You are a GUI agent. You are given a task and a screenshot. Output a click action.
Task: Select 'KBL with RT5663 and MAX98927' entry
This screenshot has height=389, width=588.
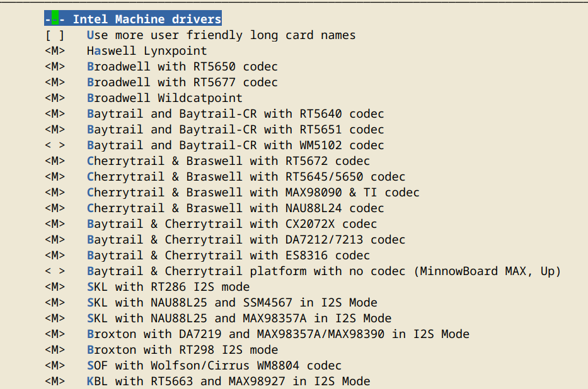[x=229, y=381]
